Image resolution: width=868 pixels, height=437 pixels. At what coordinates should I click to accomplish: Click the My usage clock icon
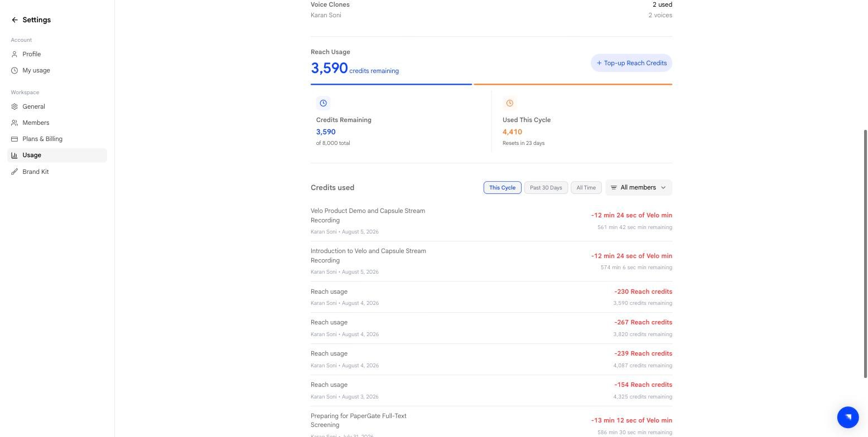click(15, 70)
